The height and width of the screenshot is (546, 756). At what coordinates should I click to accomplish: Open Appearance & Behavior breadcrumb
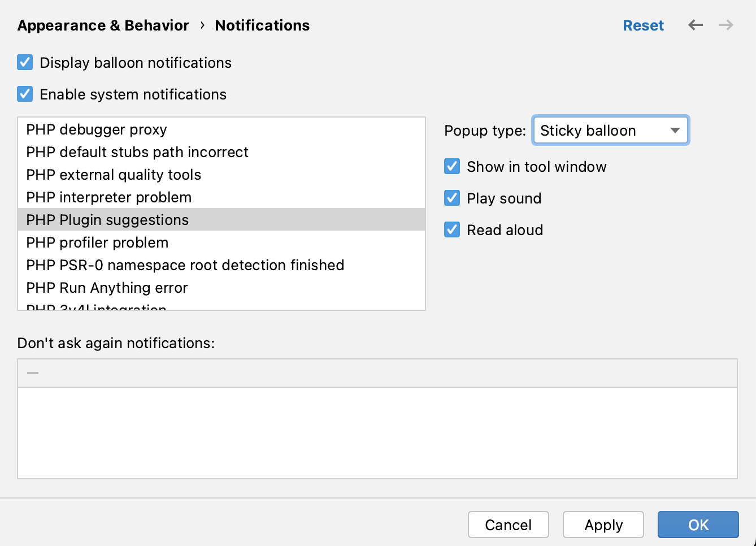click(103, 25)
